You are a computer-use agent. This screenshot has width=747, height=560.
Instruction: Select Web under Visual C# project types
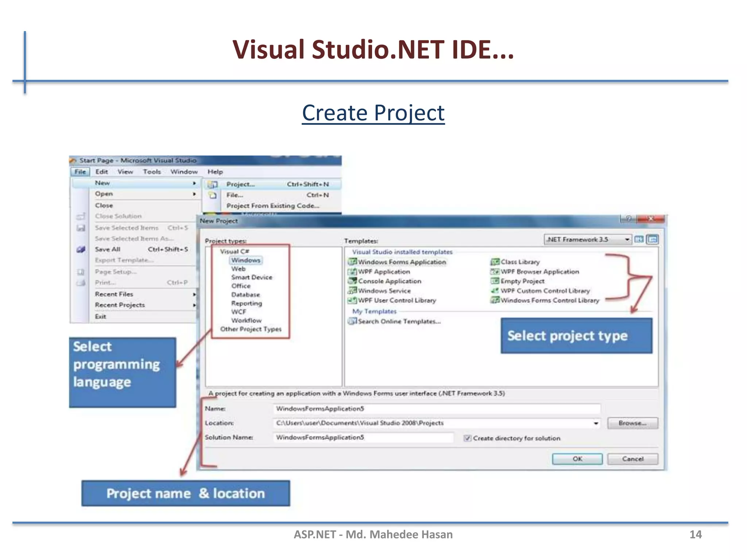(238, 269)
